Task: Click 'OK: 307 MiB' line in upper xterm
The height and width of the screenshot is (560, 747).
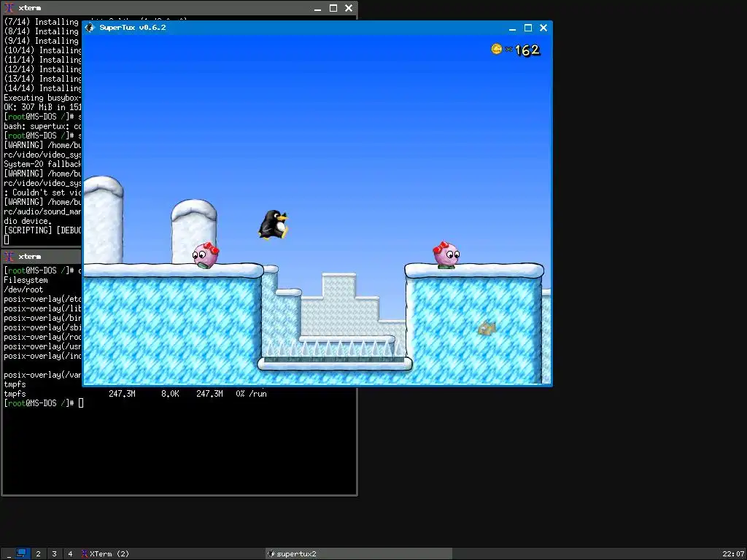Action: pos(42,107)
